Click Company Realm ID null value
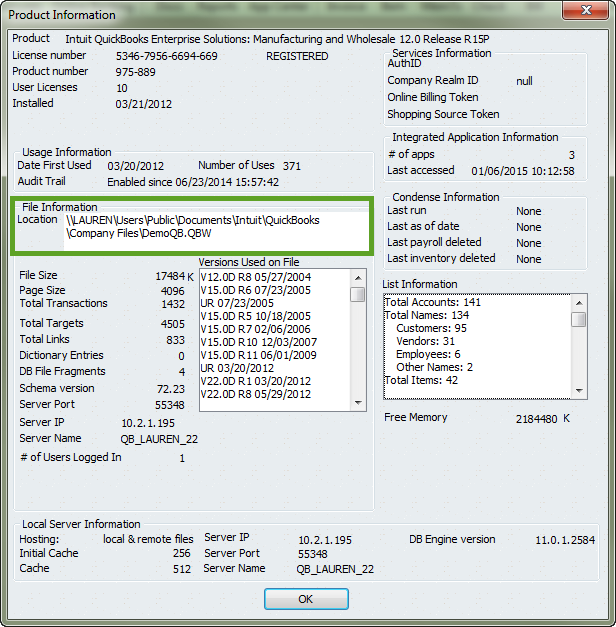616x627 pixels. pos(524,81)
